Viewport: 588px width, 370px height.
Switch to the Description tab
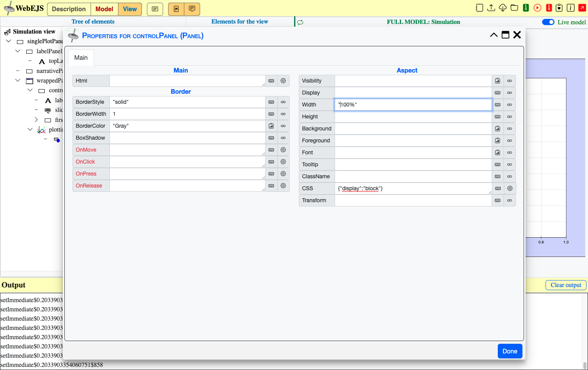click(x=69, y=9)
